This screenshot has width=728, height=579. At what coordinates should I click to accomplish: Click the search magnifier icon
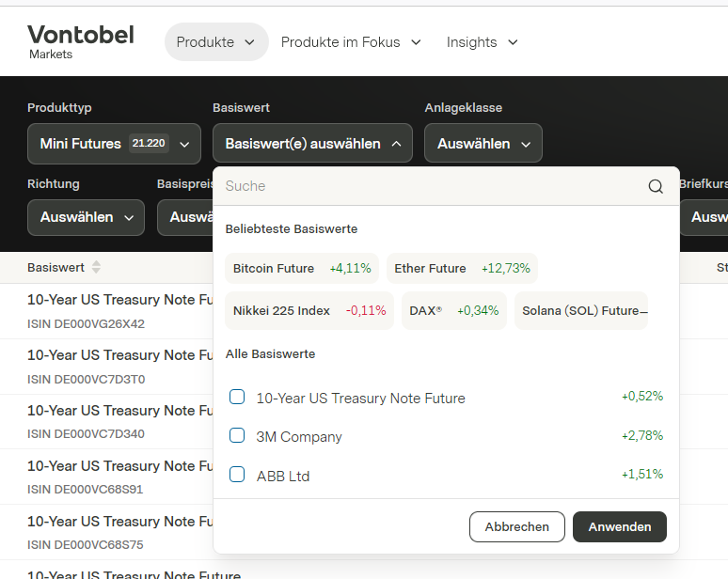pos(656,186)
